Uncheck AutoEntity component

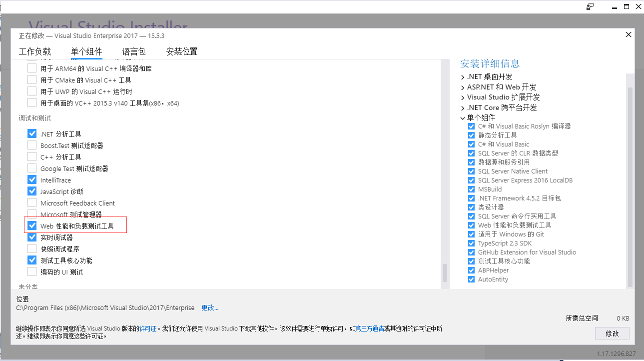pos(471,279)
